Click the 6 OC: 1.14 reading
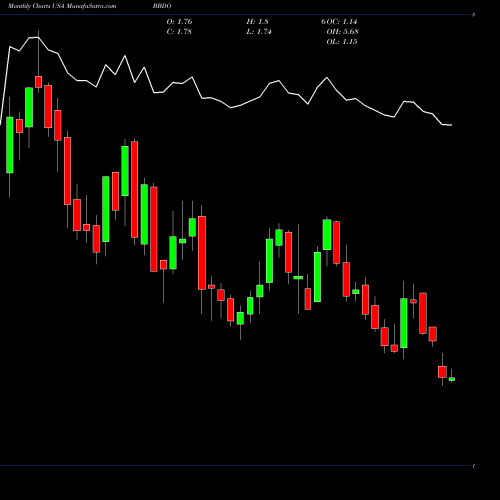Screen dimensions: 500x500 tap(339, 22)
